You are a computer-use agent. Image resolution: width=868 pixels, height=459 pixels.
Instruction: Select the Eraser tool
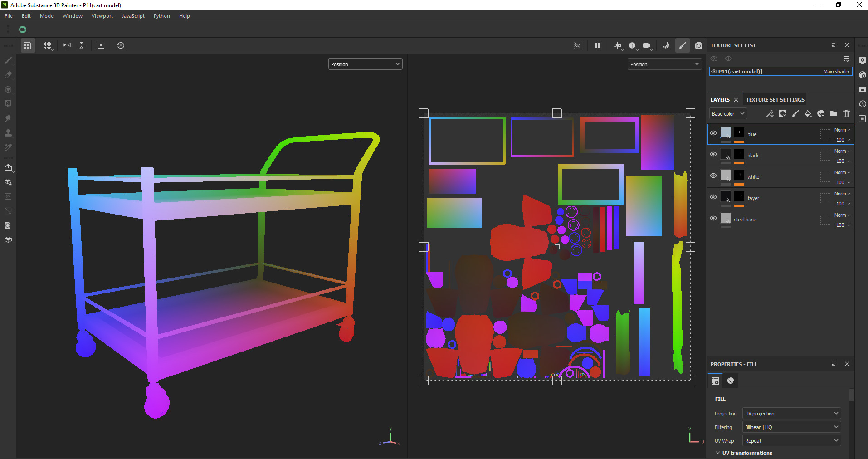pyautogui.click(x=8, y=75)
